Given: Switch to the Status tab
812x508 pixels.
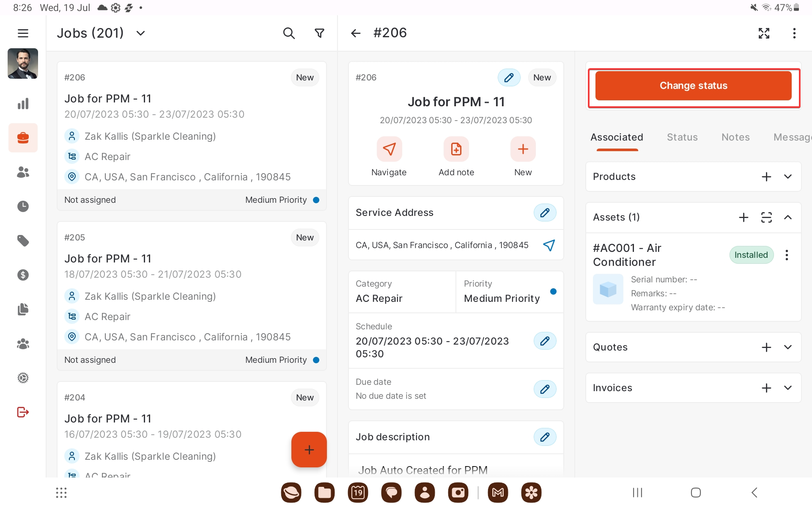Looking at the screenshot, I should (682, 137).
